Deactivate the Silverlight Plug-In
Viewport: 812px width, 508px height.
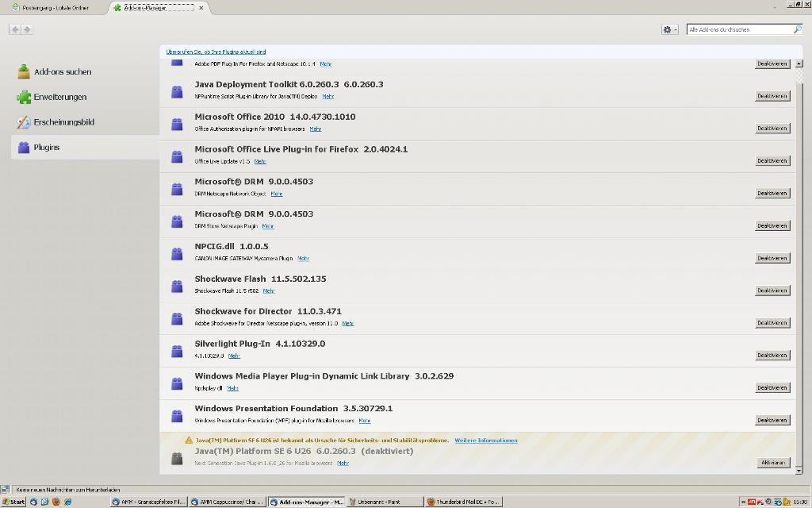click(x=772, y=355)
